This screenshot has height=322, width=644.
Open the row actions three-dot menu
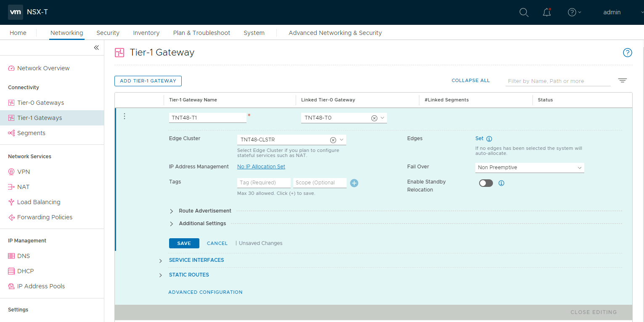click(x=124, y=116)
